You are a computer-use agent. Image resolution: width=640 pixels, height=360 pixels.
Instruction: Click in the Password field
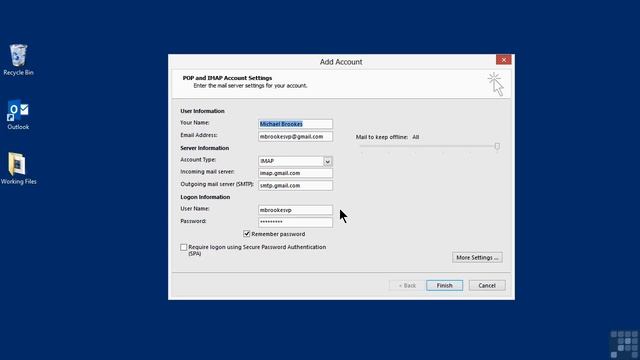coord(296,222)
